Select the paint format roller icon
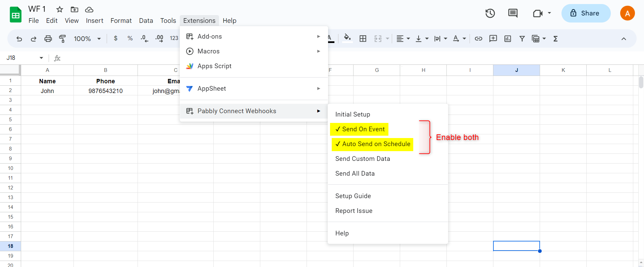 (x=62, y=39)
